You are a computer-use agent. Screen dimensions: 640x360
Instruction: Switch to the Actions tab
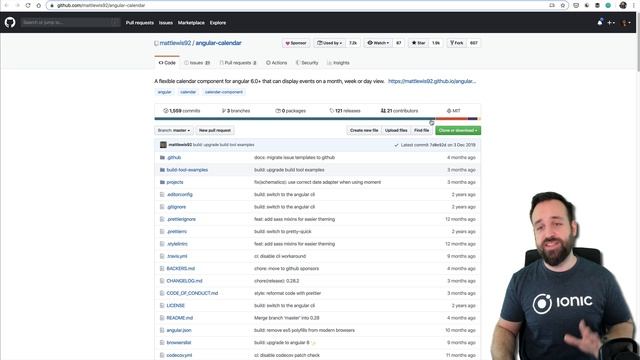pyautogui.click(x=276, y=63)
